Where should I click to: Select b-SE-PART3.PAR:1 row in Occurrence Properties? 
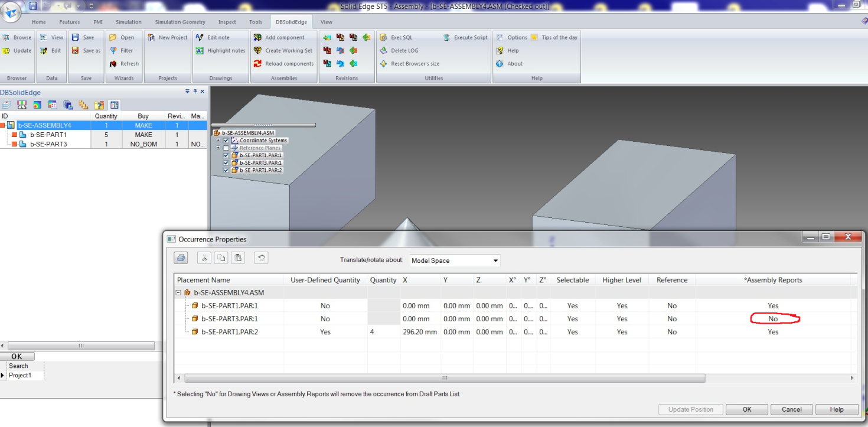[x=514, y=319]
